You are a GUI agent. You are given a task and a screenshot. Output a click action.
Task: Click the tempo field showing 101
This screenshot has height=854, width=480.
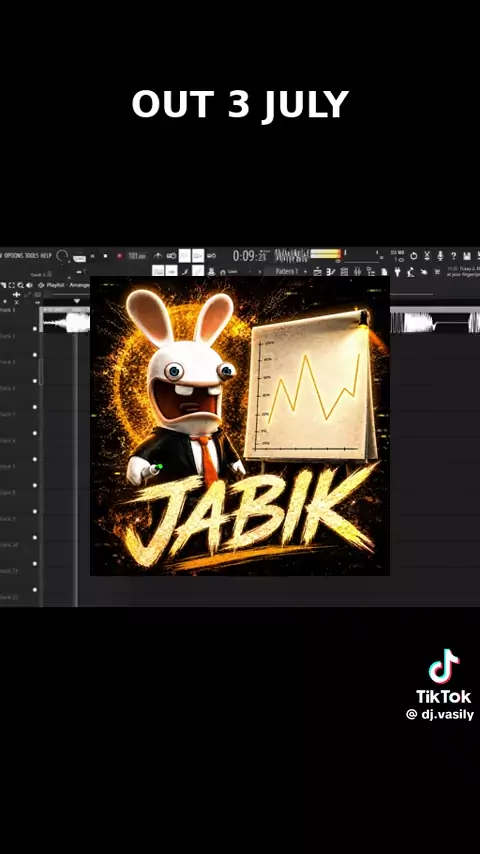[x=137, y=256]
